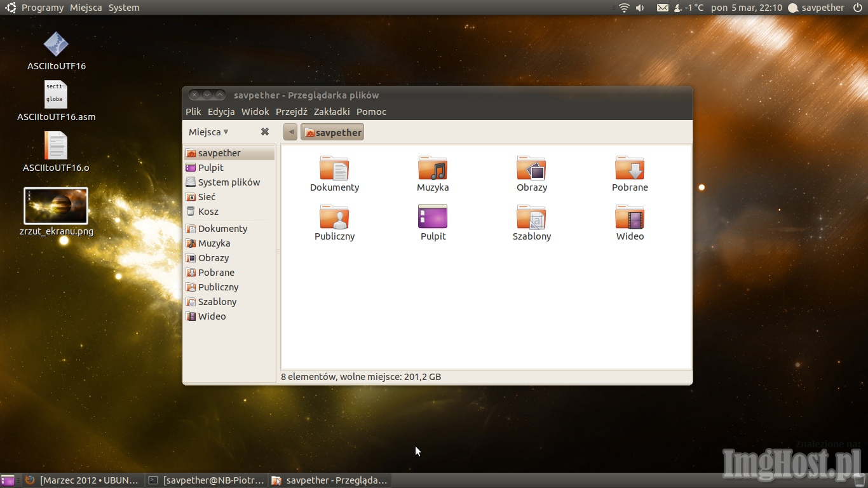Go to Publiczny bookmark in sidebar

(229, 287)
